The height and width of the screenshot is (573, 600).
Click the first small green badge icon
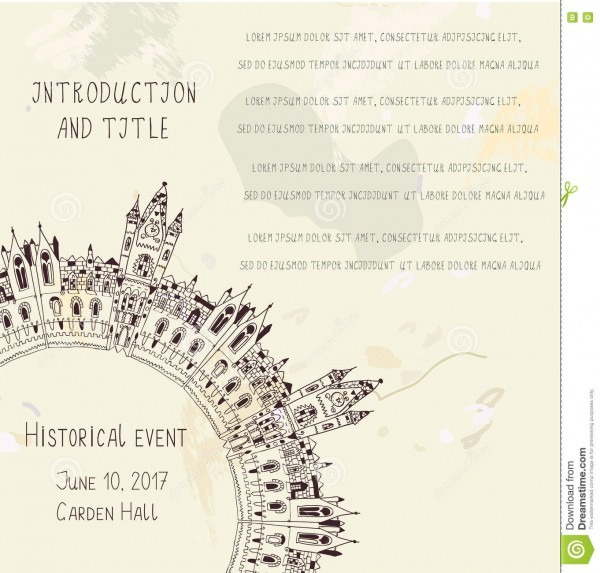[x=571, y=18]
